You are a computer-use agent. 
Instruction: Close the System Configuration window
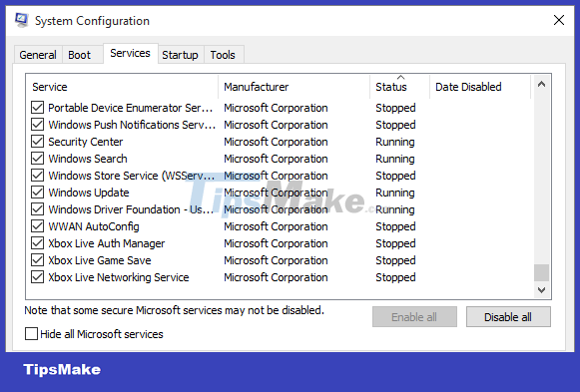click(559, 20)
